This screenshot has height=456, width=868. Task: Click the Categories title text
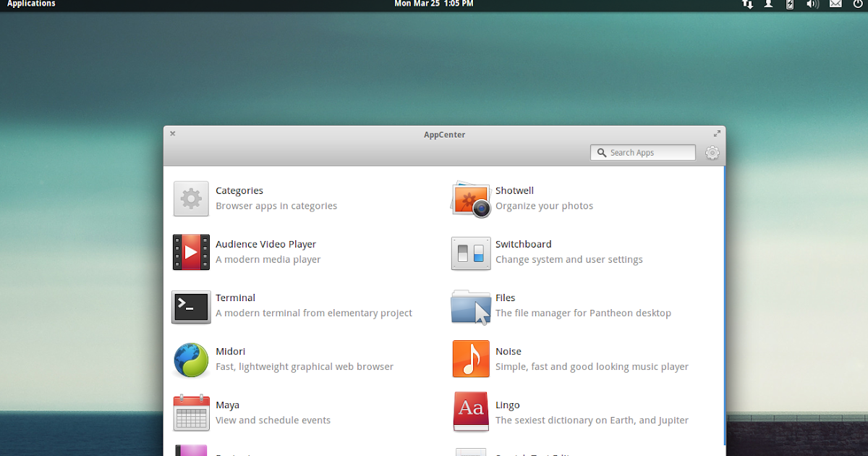(x=239, y=191)
